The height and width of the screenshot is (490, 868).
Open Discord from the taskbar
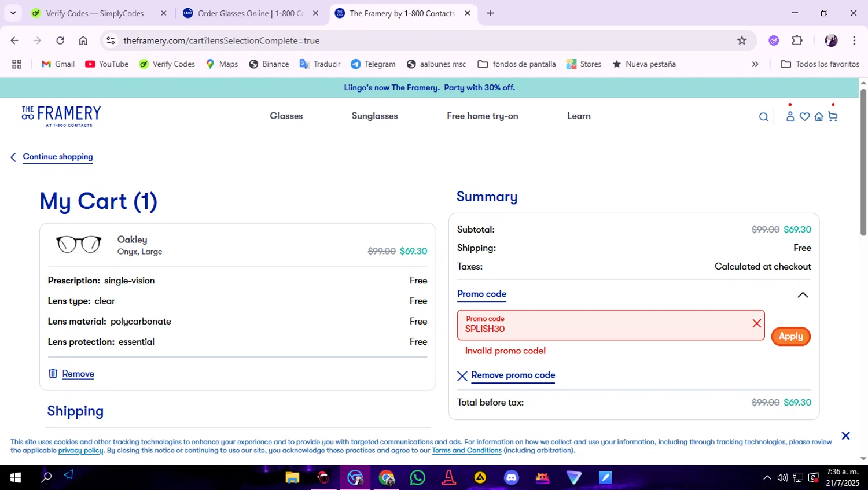point(511,478)
